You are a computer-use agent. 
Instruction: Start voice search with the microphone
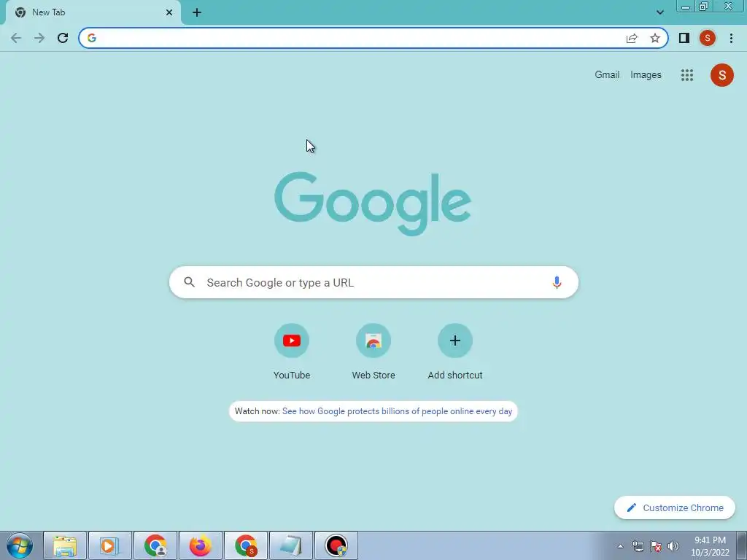(557, 282)
